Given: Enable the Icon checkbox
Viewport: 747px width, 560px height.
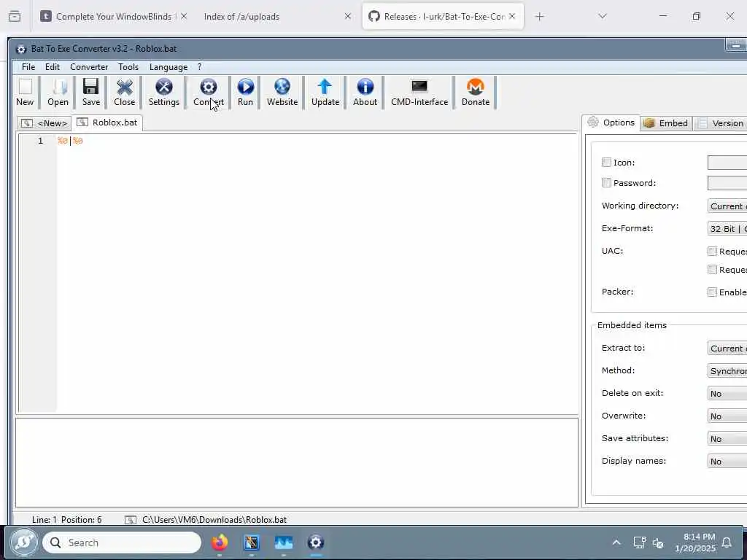Looking at the screenshot, I should pos(606,163).
